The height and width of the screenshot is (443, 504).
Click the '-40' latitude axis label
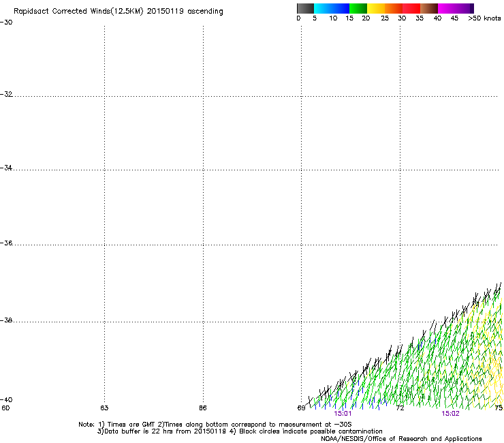click(6, 399)
